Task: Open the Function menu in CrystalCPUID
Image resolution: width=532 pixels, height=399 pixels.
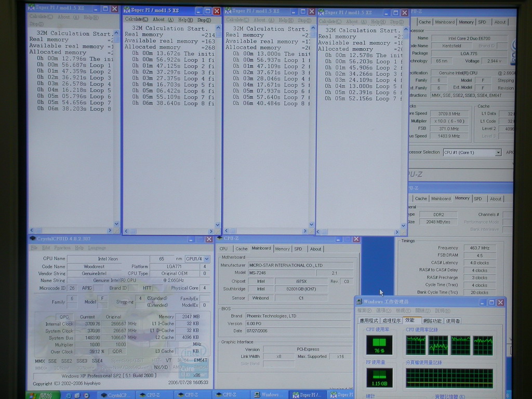Action: [63, 248]
